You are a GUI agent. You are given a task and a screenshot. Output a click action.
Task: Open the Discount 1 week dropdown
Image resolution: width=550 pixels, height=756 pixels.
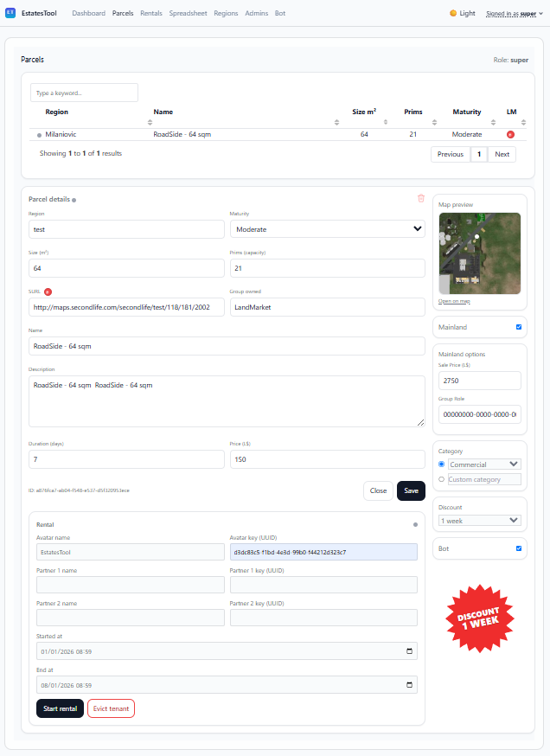[479, 521]
